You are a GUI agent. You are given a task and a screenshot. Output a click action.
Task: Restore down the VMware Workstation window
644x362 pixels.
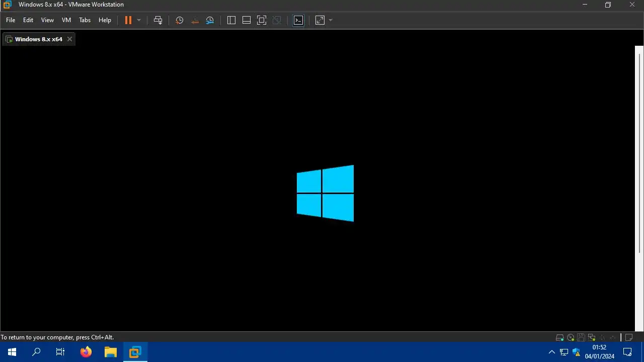tap(608, 5)
